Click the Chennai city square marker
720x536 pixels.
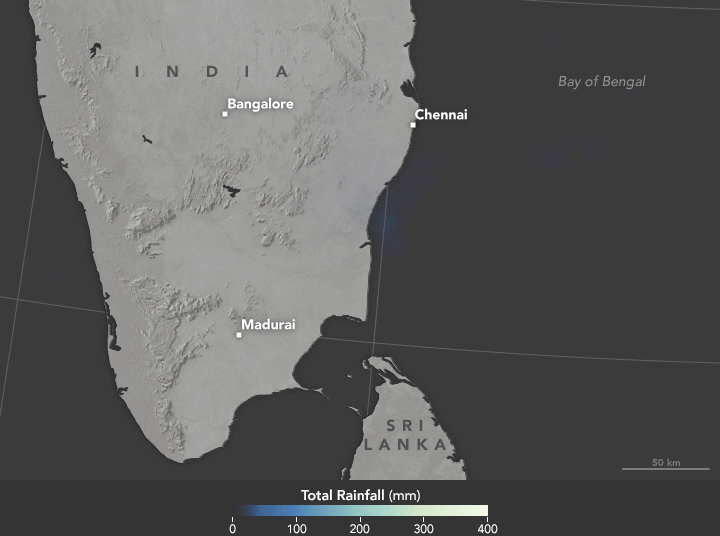pyautogui.click(x=413, y=125)
